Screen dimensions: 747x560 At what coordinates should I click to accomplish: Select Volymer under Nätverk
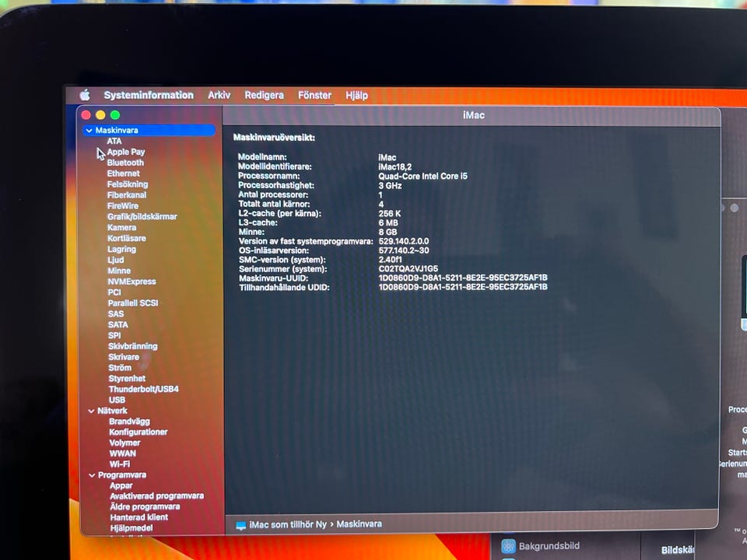point(124,443)
